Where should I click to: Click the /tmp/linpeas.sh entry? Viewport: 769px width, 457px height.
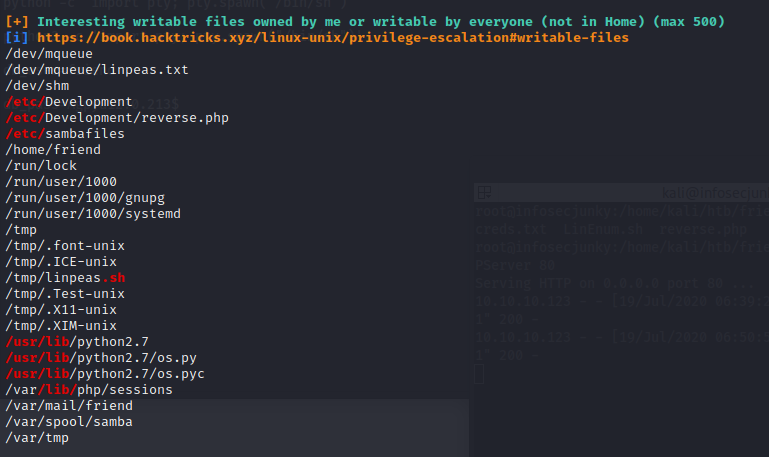[65, 278]
